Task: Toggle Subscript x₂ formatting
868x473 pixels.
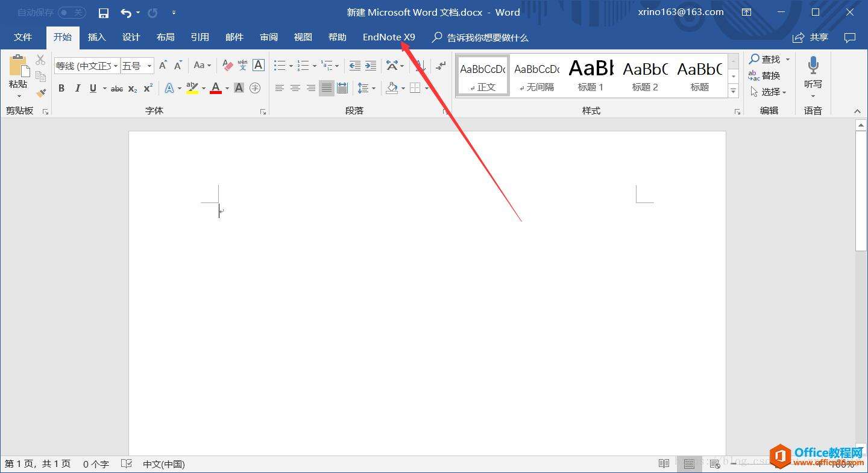Action: [x=133, y=89]
